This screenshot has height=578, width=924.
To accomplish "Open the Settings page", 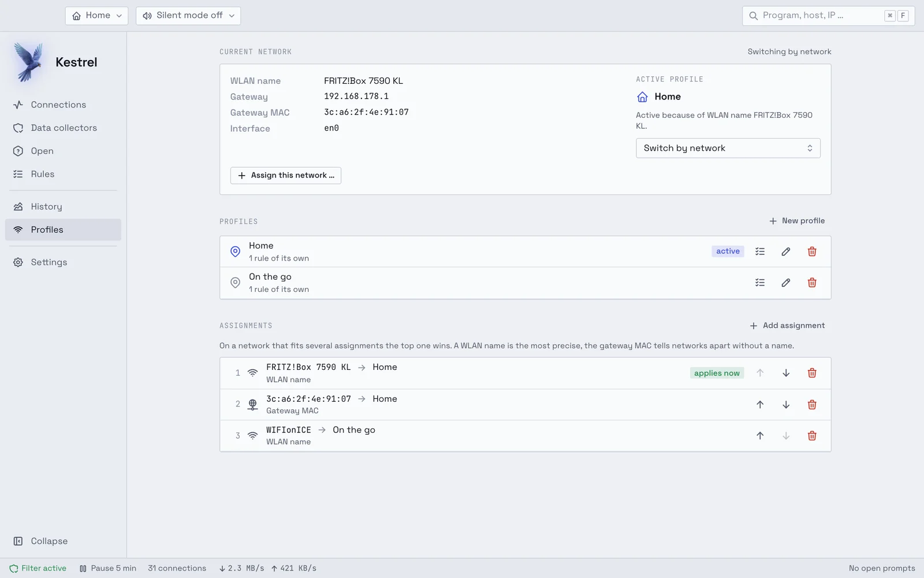I will [63, 262].
